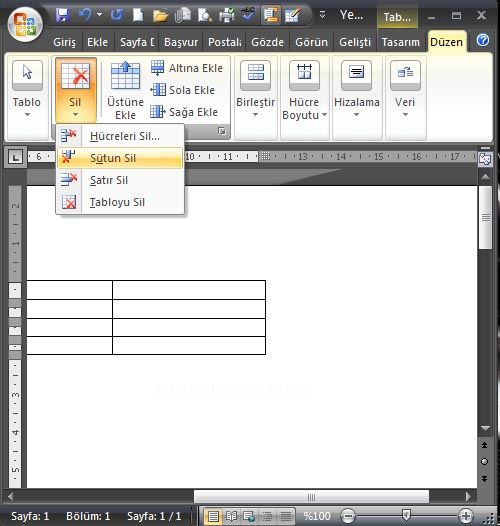The width and height of the screenshot is (500, 526).
Task: Click the Üstüne Ekle insert-above icon
Action: [126, 76]
